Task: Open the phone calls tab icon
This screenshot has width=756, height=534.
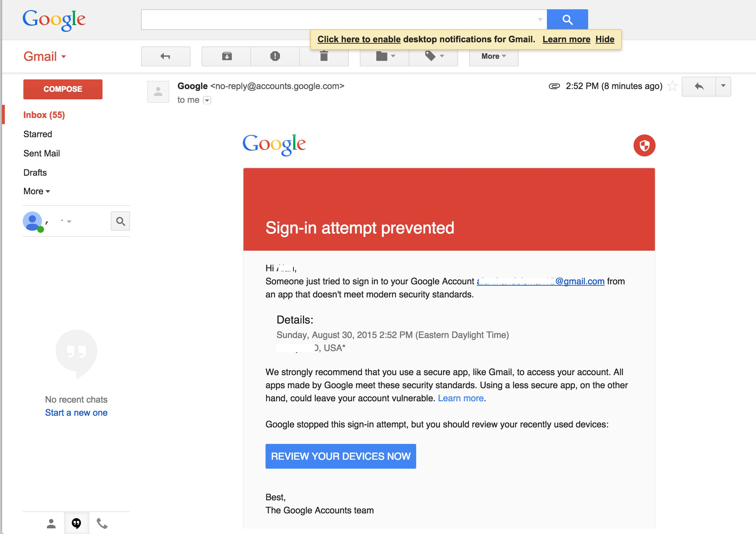Action: tap(102, 523)
